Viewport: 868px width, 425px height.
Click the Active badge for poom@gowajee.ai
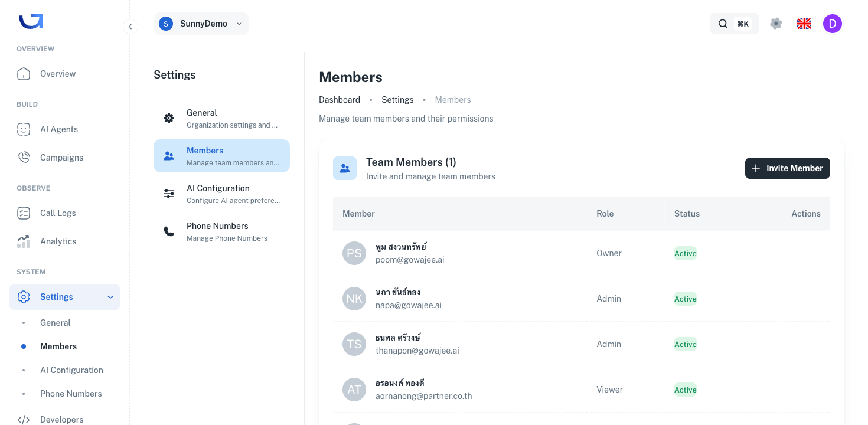tap(686, 253)
